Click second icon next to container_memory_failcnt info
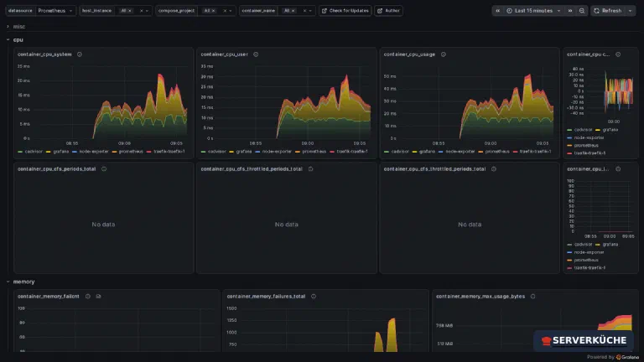Viewport: 644px width, 362px height. [x=99, y=296]
